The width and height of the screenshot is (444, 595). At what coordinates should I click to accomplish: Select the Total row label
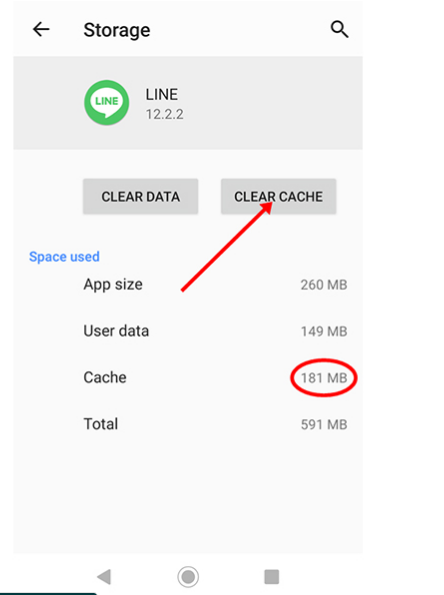pyautogui.click(x=101, y=424)
